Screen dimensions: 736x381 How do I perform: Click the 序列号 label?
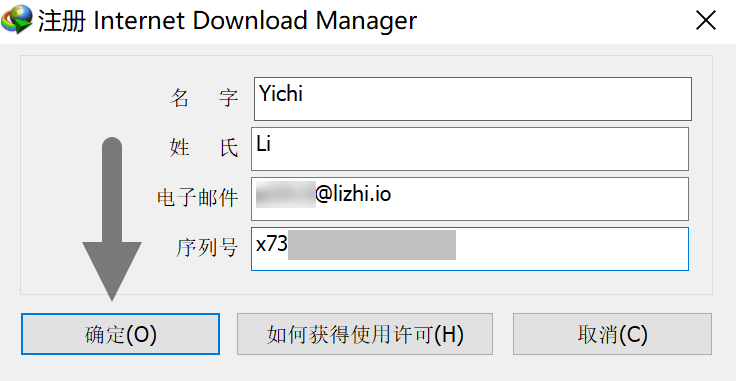[207, 248]
